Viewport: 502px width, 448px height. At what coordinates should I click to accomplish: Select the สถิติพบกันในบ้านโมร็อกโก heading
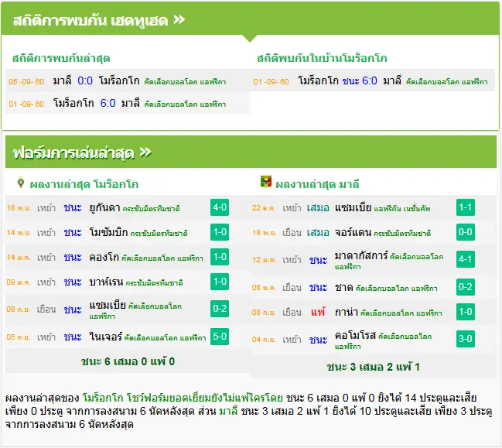coord(322,58)
